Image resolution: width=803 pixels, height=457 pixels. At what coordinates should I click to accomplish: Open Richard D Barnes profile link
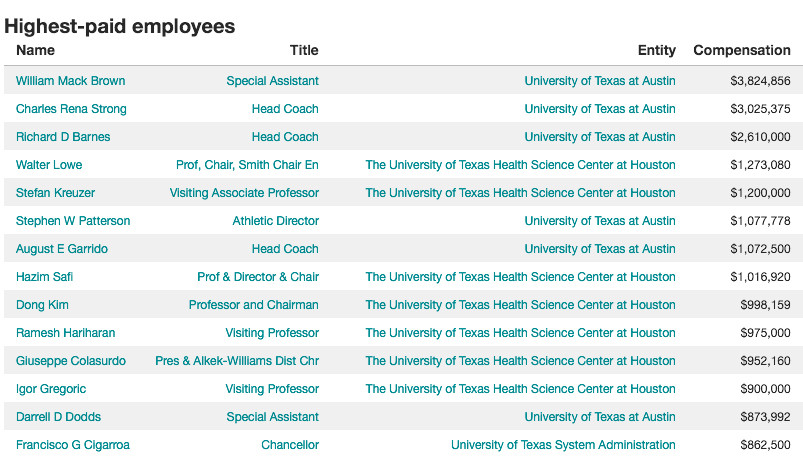coord(63,137)
